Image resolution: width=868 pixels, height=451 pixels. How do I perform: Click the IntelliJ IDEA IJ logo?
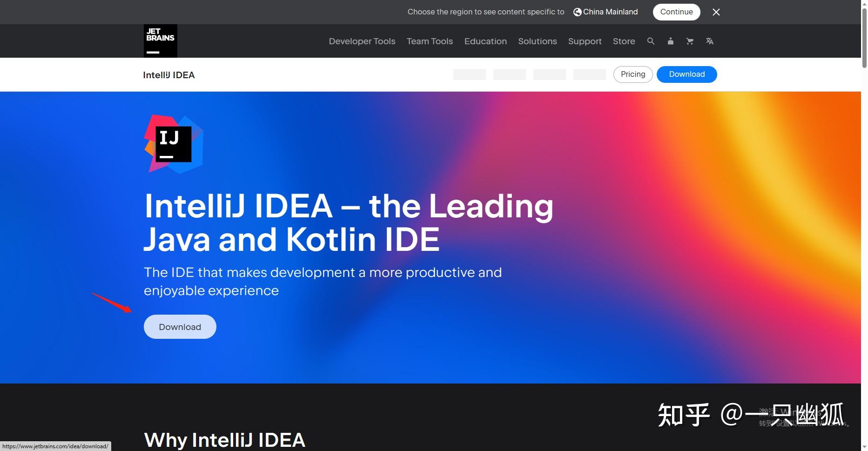tap(174, 144)
